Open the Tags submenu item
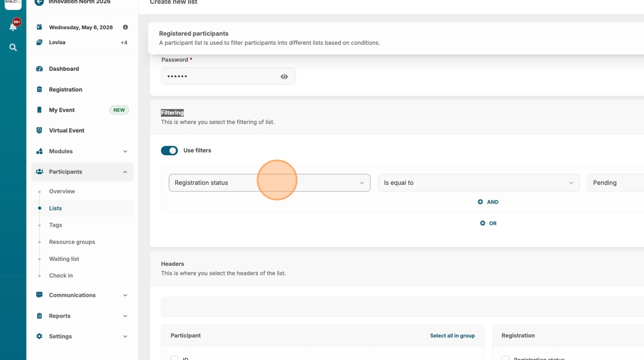Screen dimensions: 644x360 pos(56,225)
